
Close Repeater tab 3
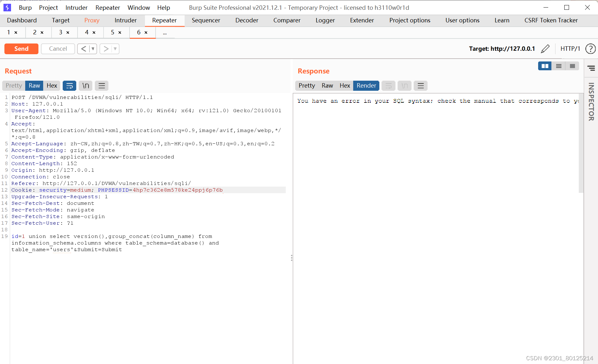(68, 32)
